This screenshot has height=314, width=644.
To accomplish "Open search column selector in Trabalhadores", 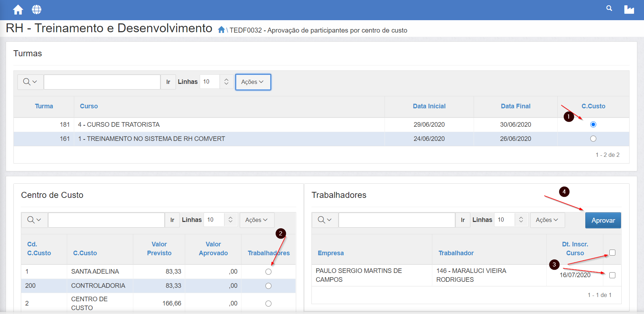I will tap(325, 220).
